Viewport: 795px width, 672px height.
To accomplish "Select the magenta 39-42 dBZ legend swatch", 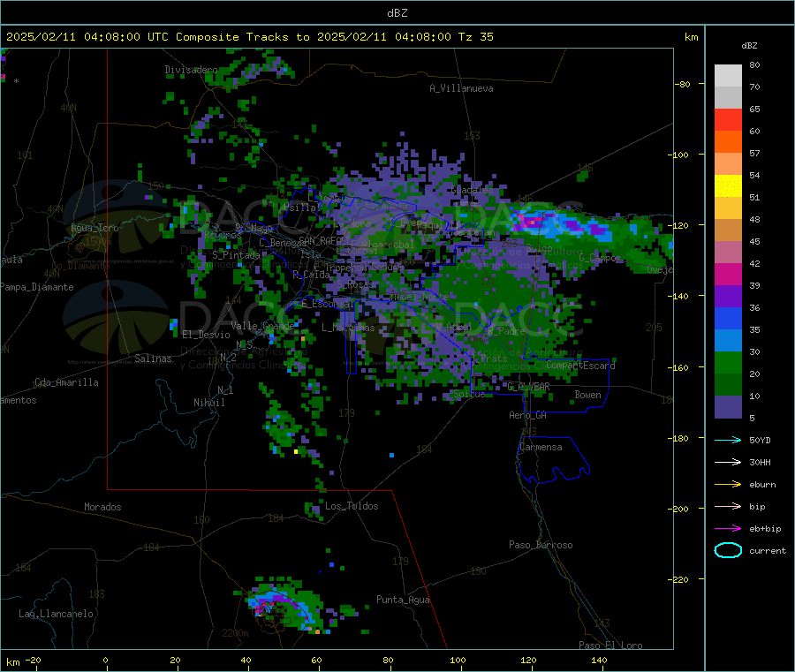I will click(728, 274).
